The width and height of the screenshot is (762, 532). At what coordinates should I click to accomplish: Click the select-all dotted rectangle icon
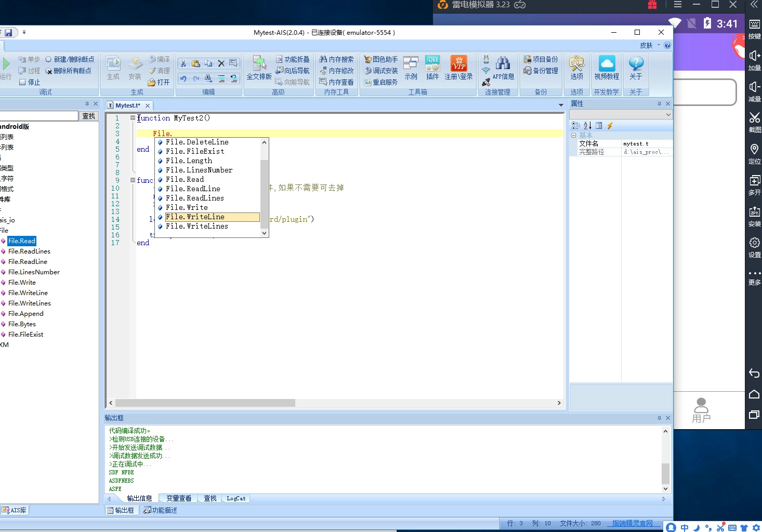[x=233, y=63]
